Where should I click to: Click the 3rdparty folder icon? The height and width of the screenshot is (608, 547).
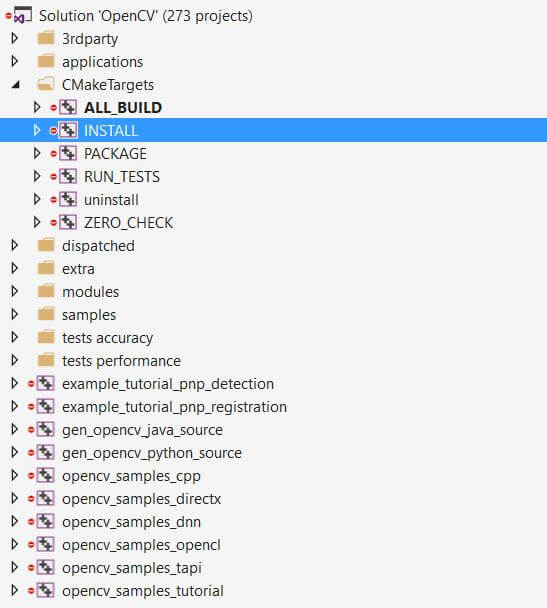click(x=46, y=38)
